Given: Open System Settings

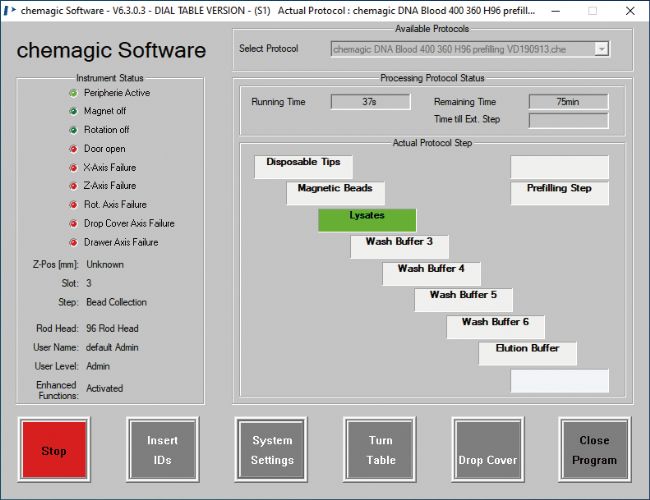Looking at the screenshot, I should tap(271, 450).
